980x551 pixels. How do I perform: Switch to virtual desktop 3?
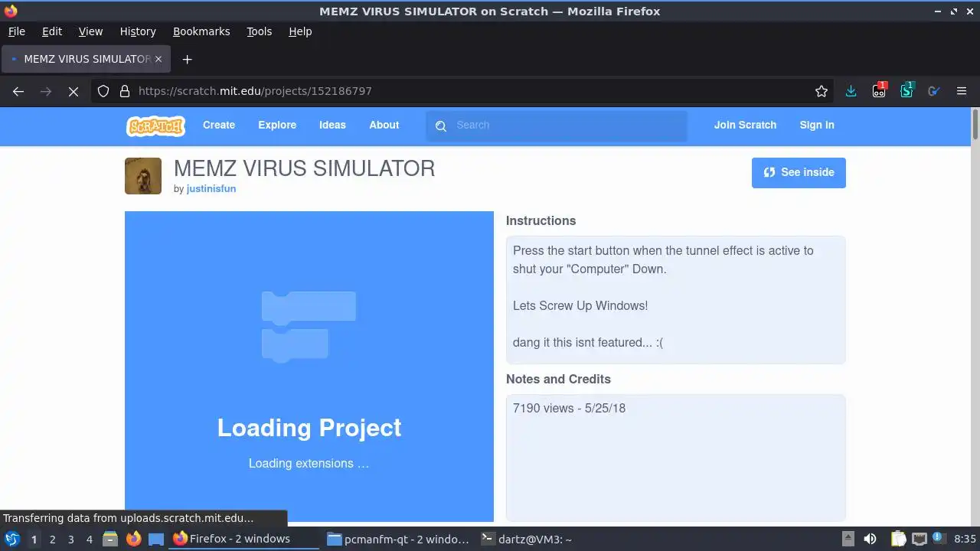[70, 540]
